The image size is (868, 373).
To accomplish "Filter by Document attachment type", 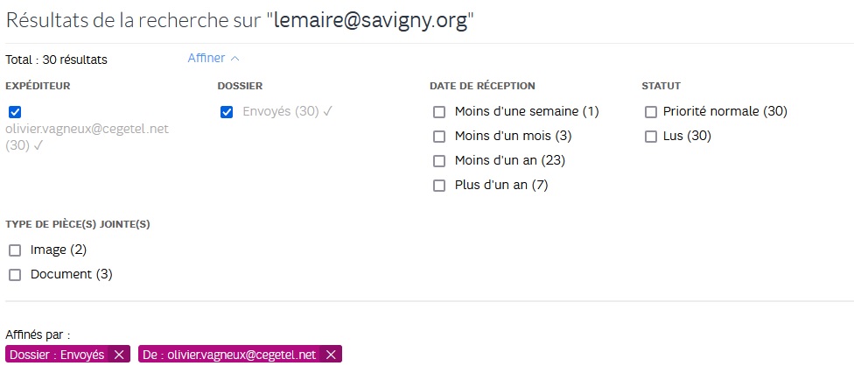I will point(15,275).
